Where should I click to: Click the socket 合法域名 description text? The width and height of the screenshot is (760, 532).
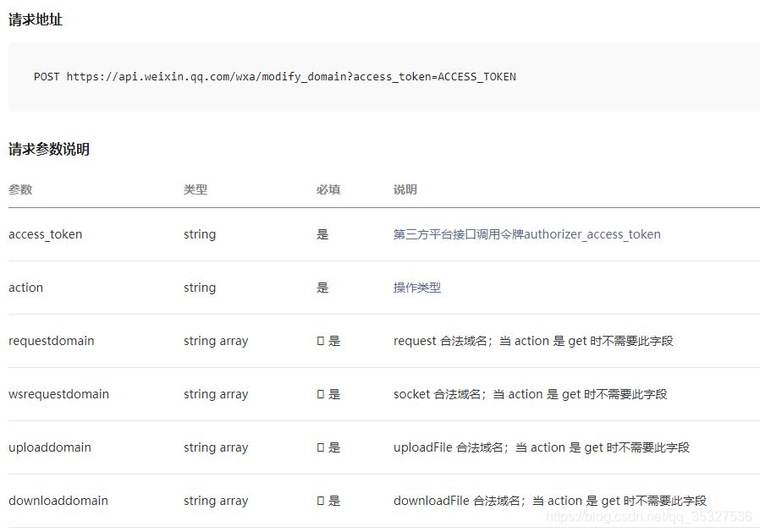pos(530,394)
